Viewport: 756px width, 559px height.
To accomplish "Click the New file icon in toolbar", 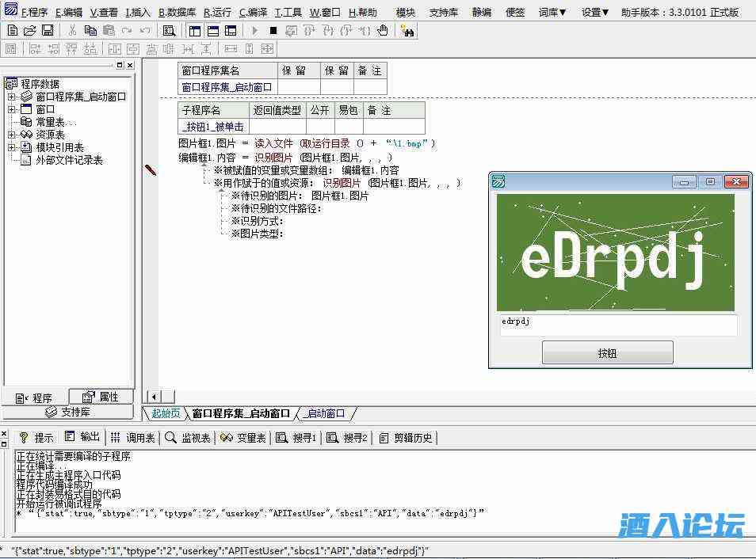I will [x=12, y=31].
